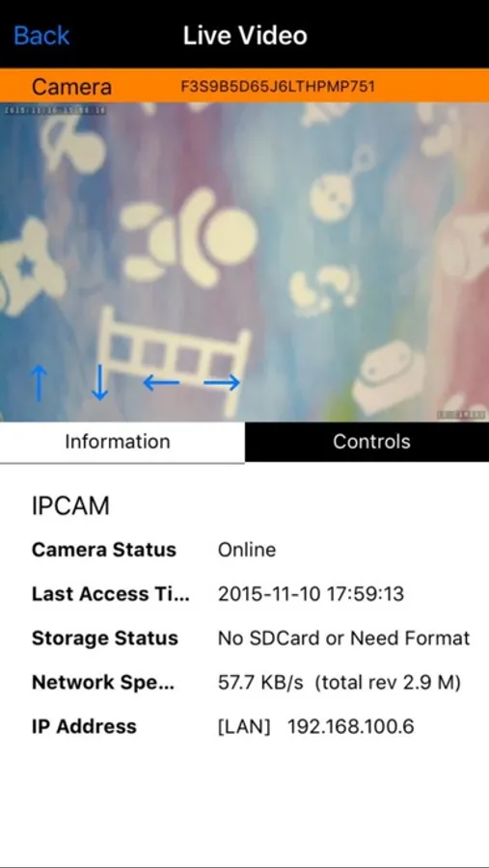489x868 pixels.
Task: Tap the Camera Status row
Action: pos(244,550)
